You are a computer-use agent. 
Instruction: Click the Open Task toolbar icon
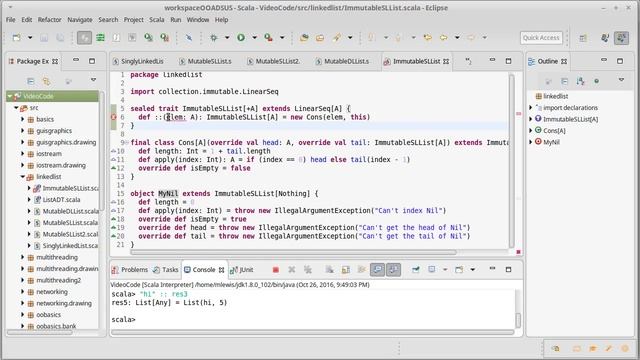[x=320, y=38]
